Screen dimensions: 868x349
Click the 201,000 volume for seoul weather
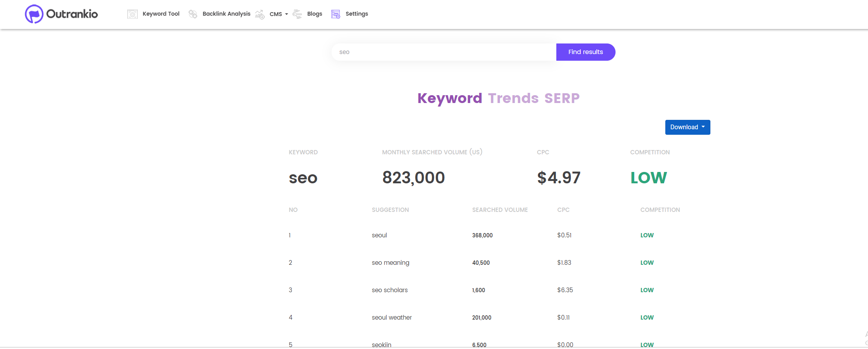pyautogui.click(x=482, y=318)
